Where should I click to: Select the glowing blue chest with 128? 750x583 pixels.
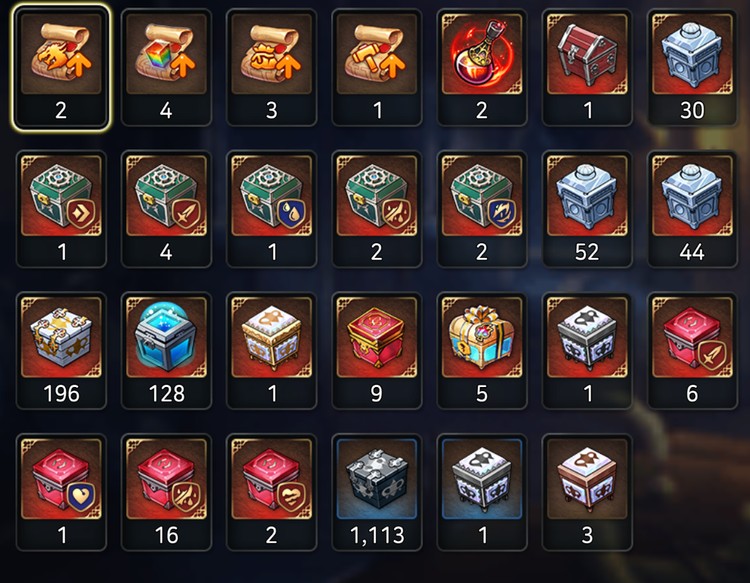pos(166,351)
